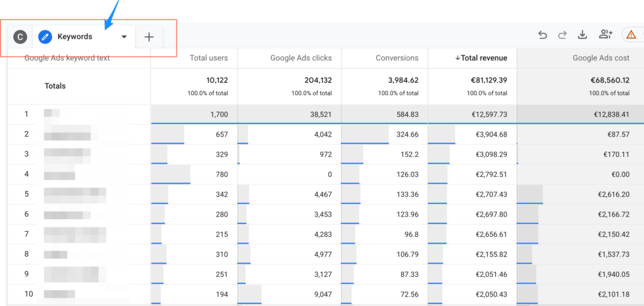Click Google Ads keyword text header
This screenshot has width=644, height=306.
point(67,58)
